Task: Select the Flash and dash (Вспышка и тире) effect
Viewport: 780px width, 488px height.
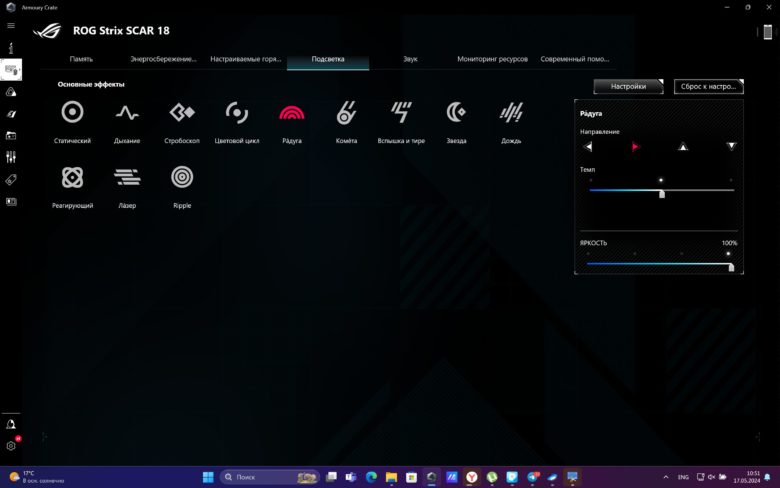Action: (401, 112)
